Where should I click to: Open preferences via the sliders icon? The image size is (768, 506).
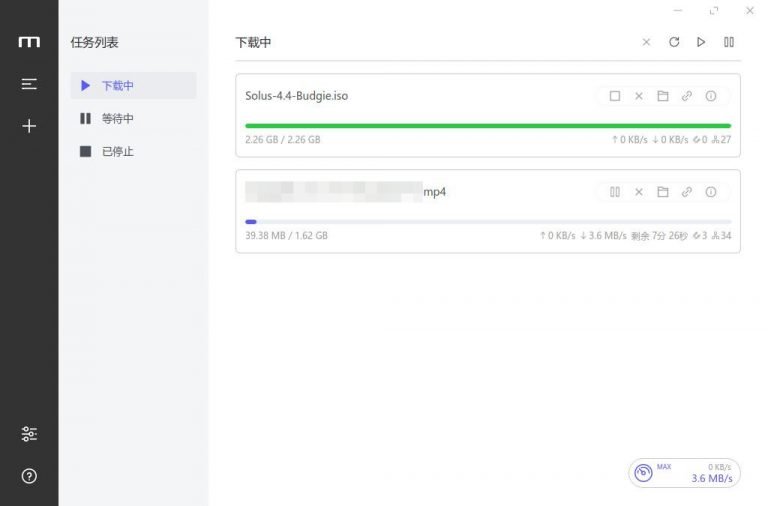[29, 434]
